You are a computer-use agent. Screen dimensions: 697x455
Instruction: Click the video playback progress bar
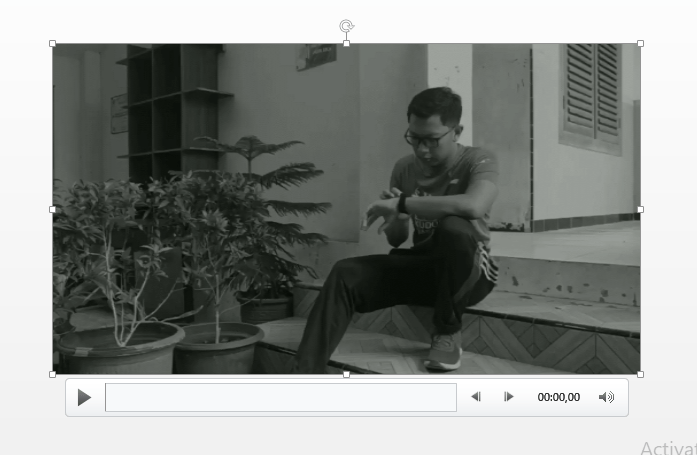point(281,397)
